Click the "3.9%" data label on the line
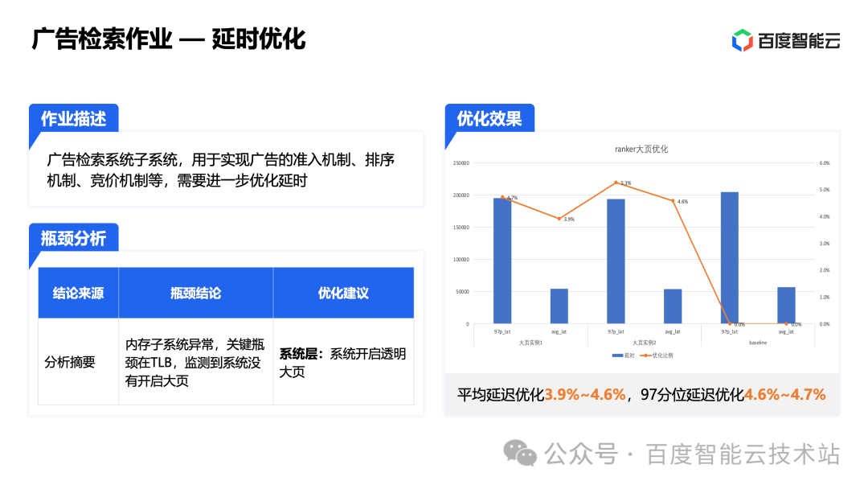Screen dimensions: 868x489 [x=569, y=220]
